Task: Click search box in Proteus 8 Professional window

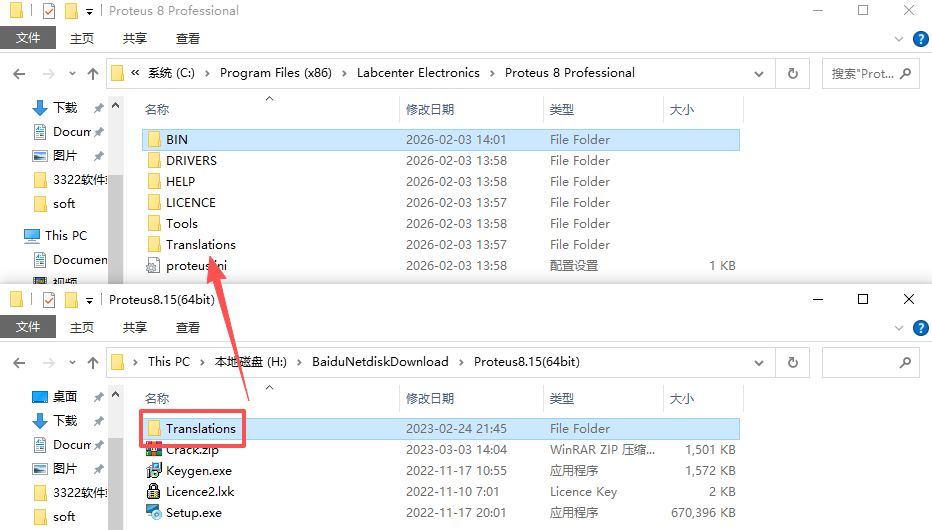Action: [871, 74]
